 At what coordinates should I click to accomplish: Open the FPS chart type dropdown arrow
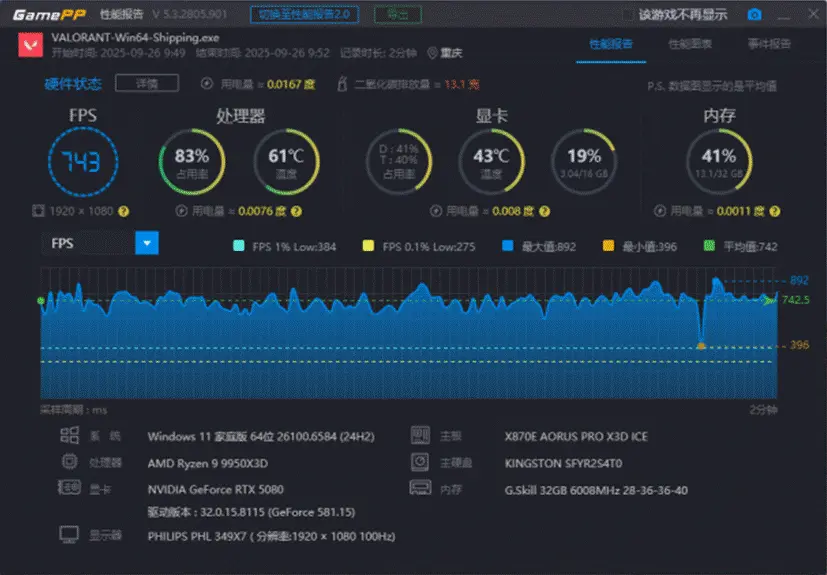(x=147, y=243)
